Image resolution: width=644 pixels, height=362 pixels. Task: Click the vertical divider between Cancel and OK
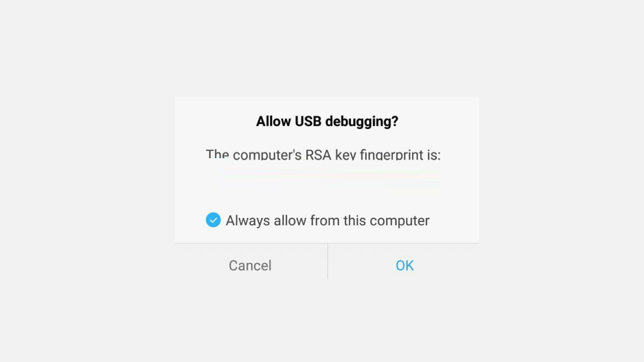pos(327,262)
